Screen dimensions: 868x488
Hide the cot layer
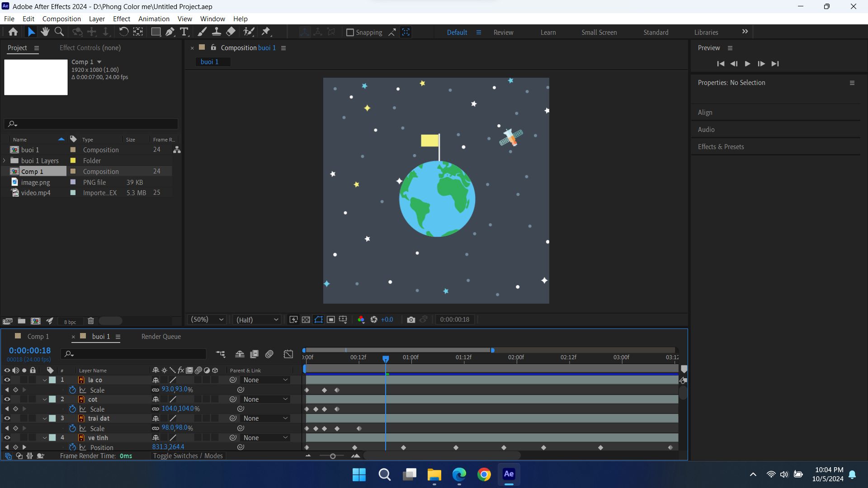7,399
